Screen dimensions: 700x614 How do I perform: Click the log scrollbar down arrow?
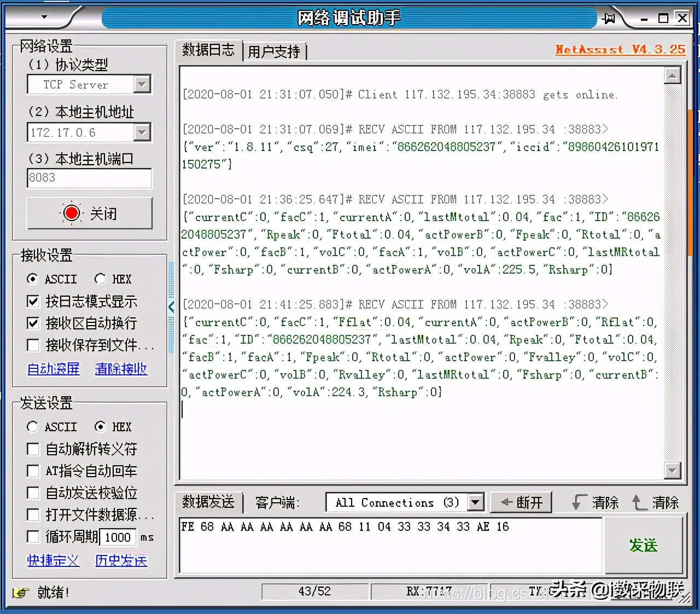pos(672,470)
